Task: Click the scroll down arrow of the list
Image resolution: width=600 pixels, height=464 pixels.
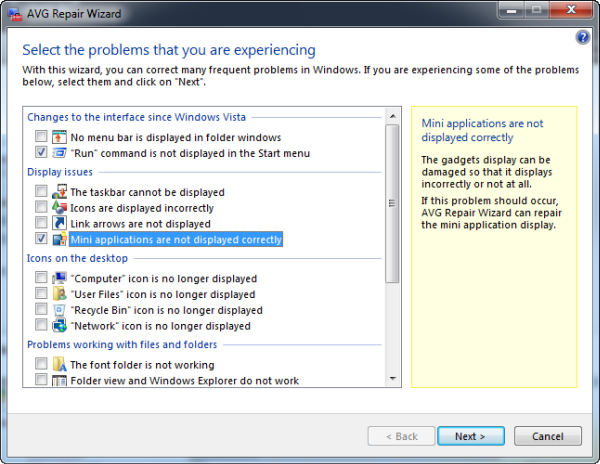Action: [392, 379]
